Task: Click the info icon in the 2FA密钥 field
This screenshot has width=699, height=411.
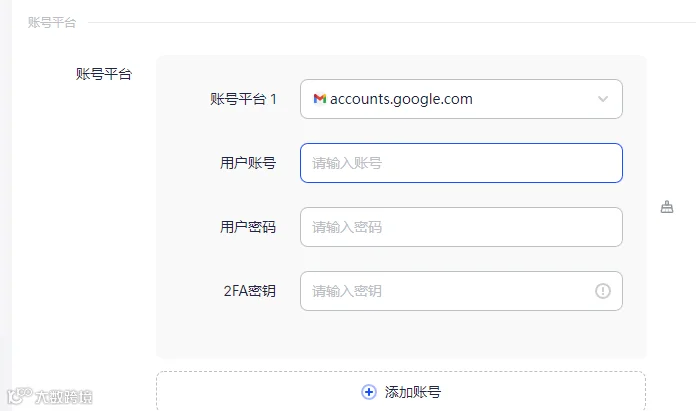Action: [x=603, y=291]
